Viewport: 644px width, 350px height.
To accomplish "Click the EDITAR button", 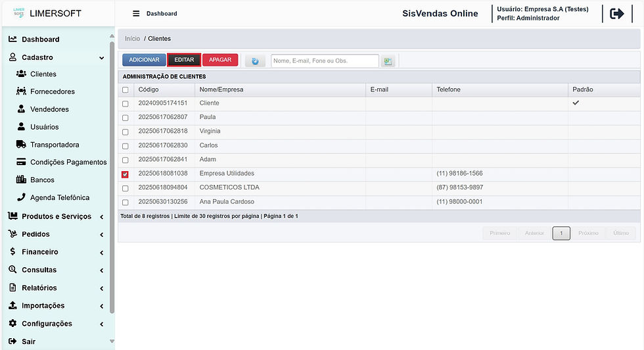I will tap(184, 60).
